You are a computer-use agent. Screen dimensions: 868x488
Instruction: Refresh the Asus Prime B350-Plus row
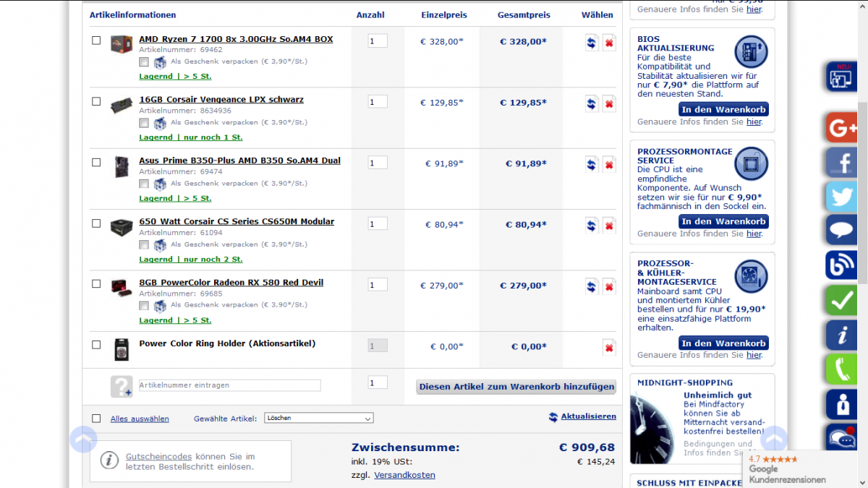[x=592, y=165]
